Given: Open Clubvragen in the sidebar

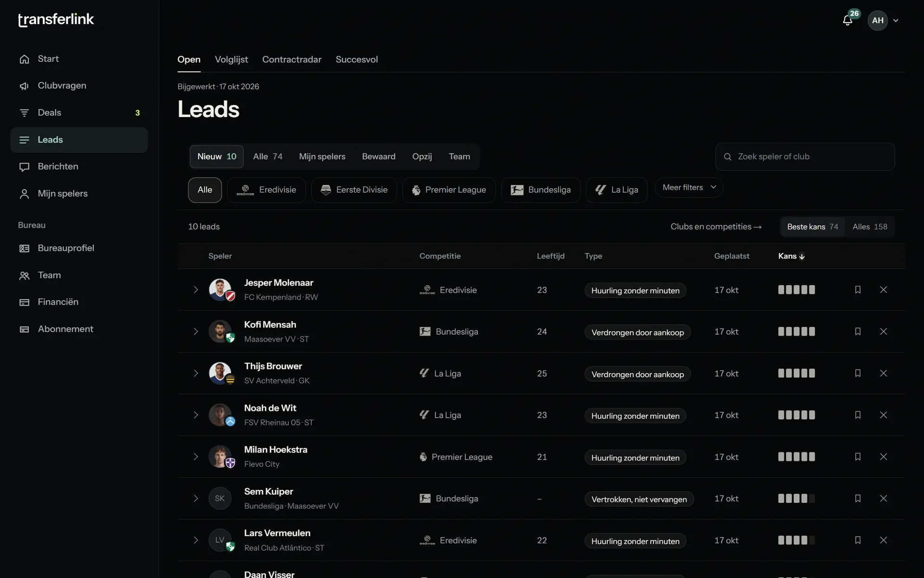Looking at the screenshot, I should 79,86.
